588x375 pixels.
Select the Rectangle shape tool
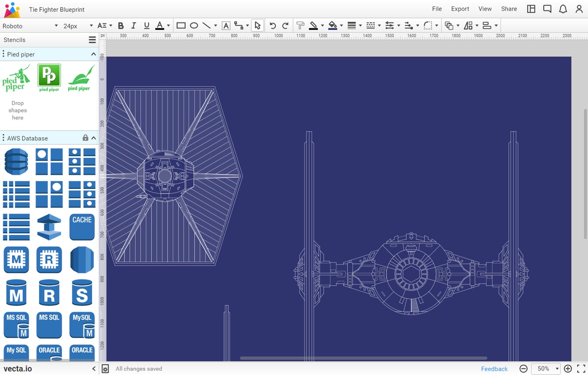pos(181,26)
